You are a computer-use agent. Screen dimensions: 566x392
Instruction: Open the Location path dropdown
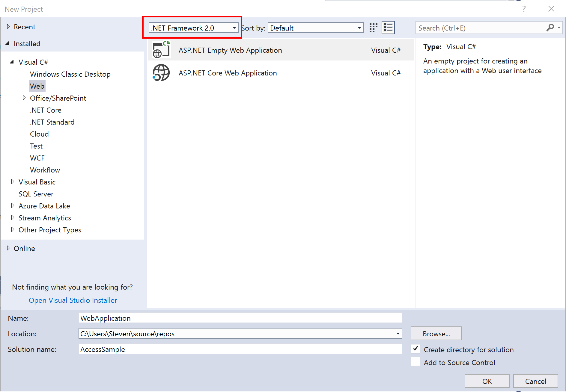(x=398, y=333)
